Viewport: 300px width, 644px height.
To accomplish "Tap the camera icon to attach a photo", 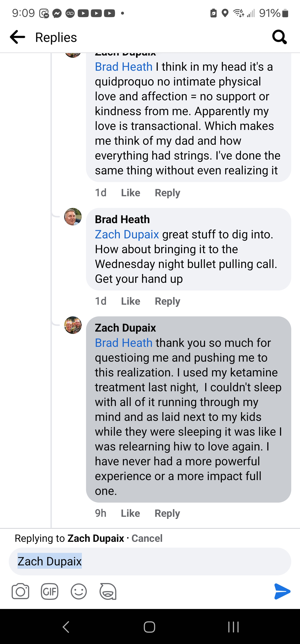I will (x=20, y=591).
